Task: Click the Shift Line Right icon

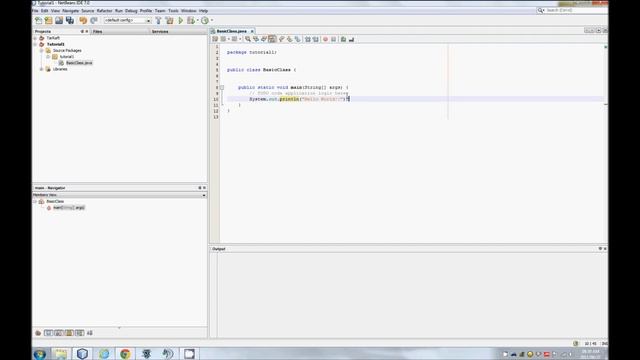Action: (x=316, y=39)
